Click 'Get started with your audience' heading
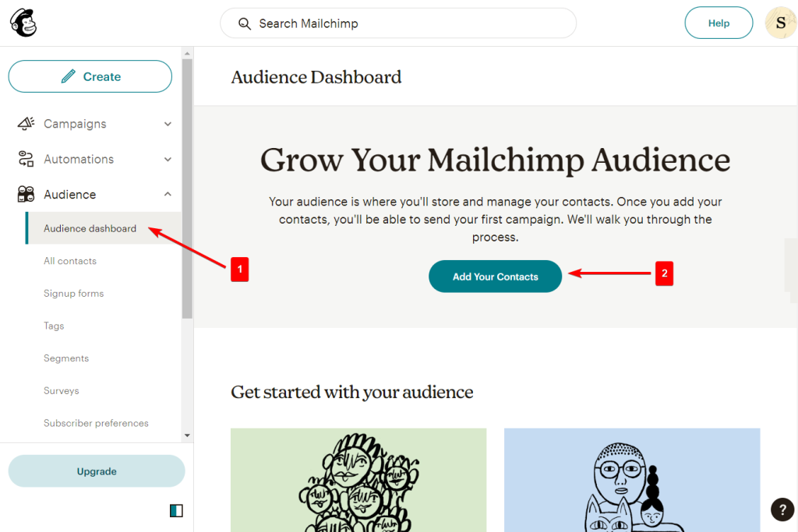 [351, 392]
